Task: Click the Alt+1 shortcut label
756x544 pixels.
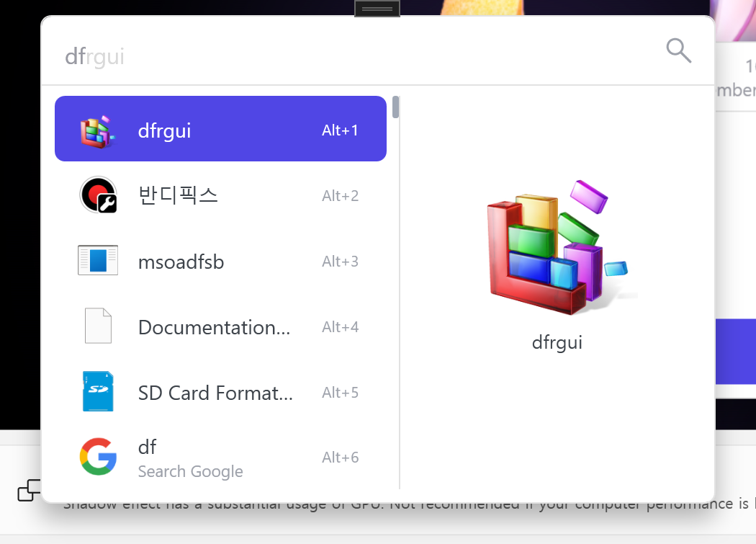Action: tap(340, 130)
